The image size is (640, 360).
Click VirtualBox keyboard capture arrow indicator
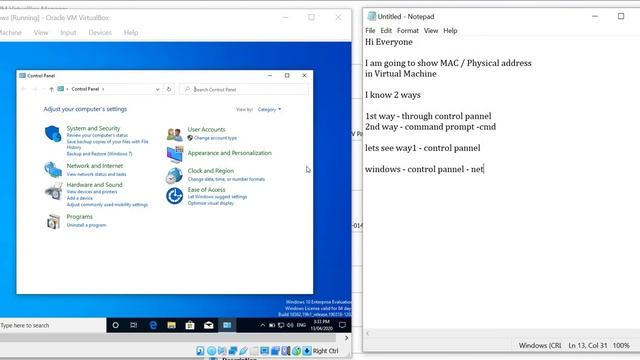[x=307, y=351]
